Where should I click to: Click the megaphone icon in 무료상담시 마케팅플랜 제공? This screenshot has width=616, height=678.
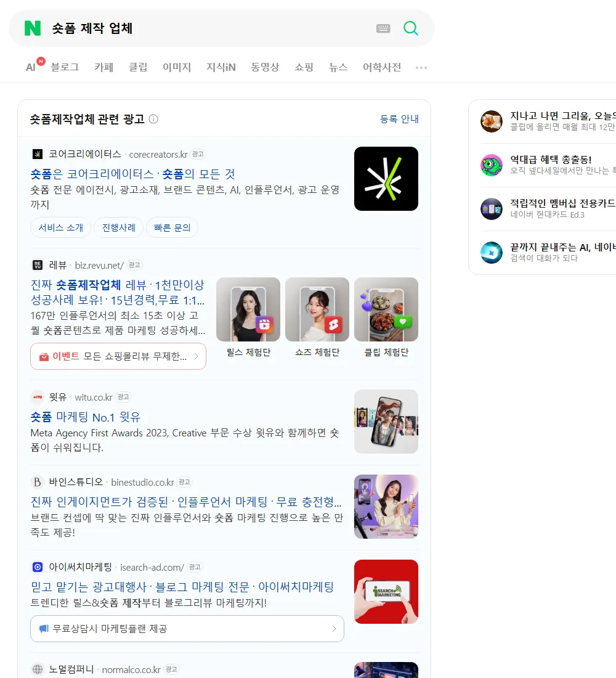click(x=44, y=628)
